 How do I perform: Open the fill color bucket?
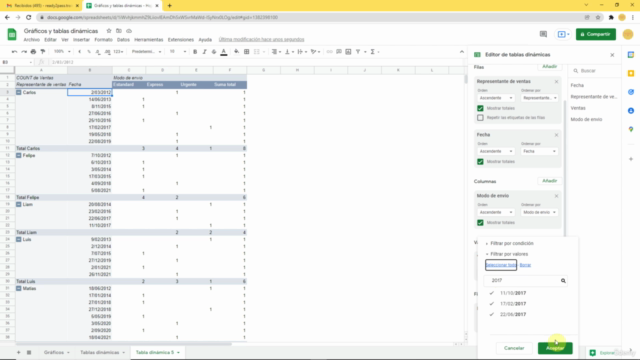(x=236, y=52)
